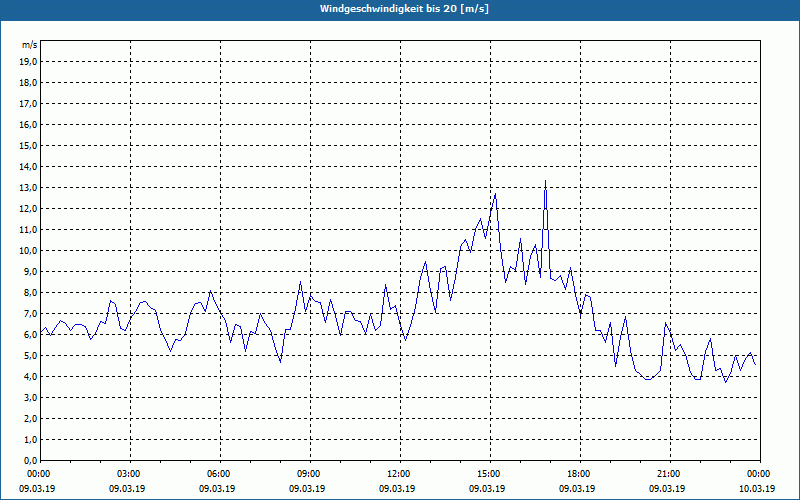Select the 2,0 y-axis label
The height and width of the screenshot is (500, 800).
click(x=30, y=419)
